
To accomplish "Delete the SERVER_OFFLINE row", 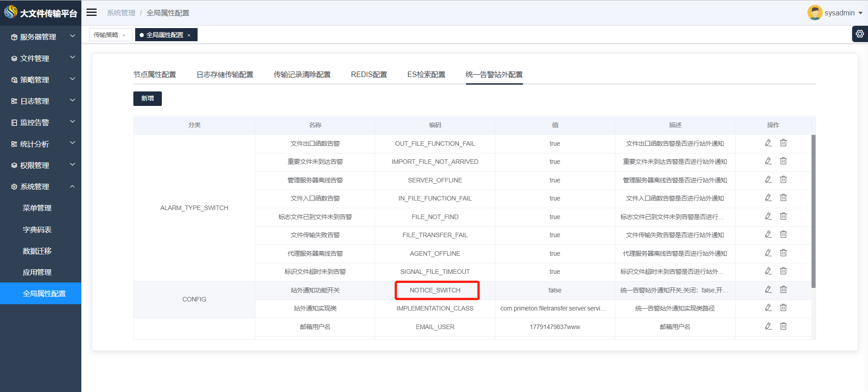I will (x=783, y=180).
